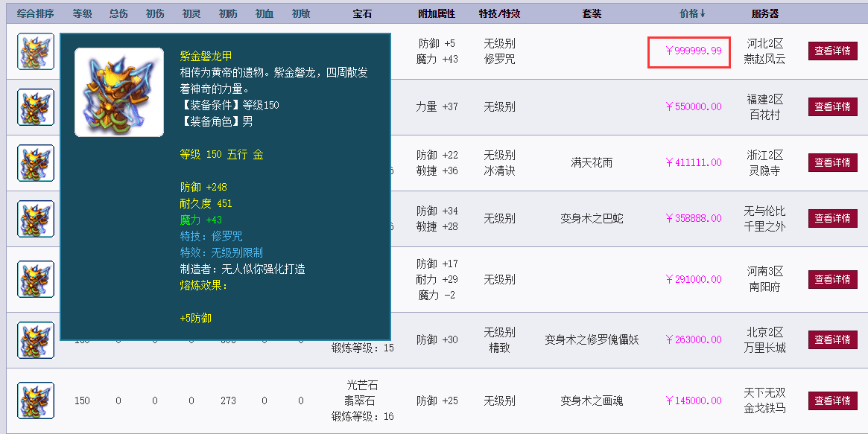Sort by 综合排序 column header
Image resolution: width=868 pixels, height=434 pixels.
coord(36,13)
